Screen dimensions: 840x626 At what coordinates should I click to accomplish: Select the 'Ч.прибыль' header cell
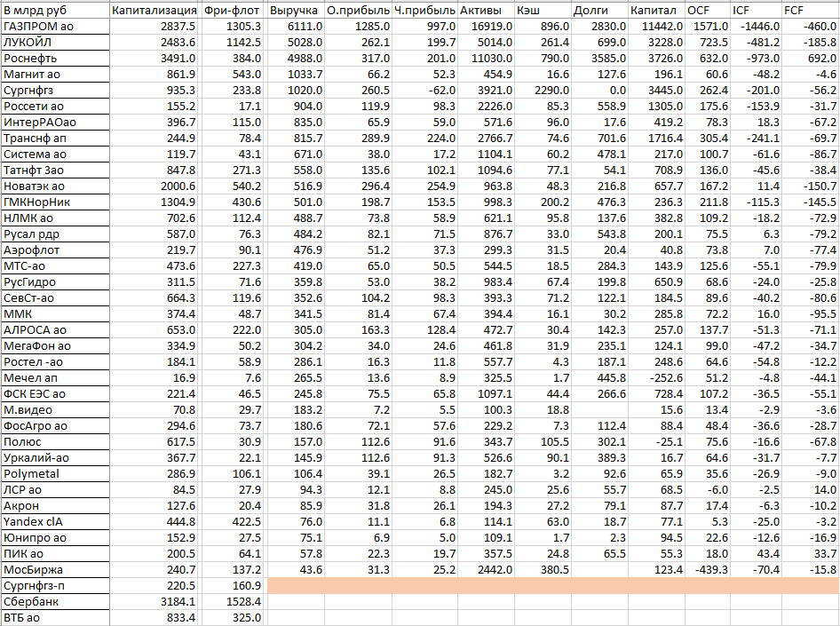424,10
